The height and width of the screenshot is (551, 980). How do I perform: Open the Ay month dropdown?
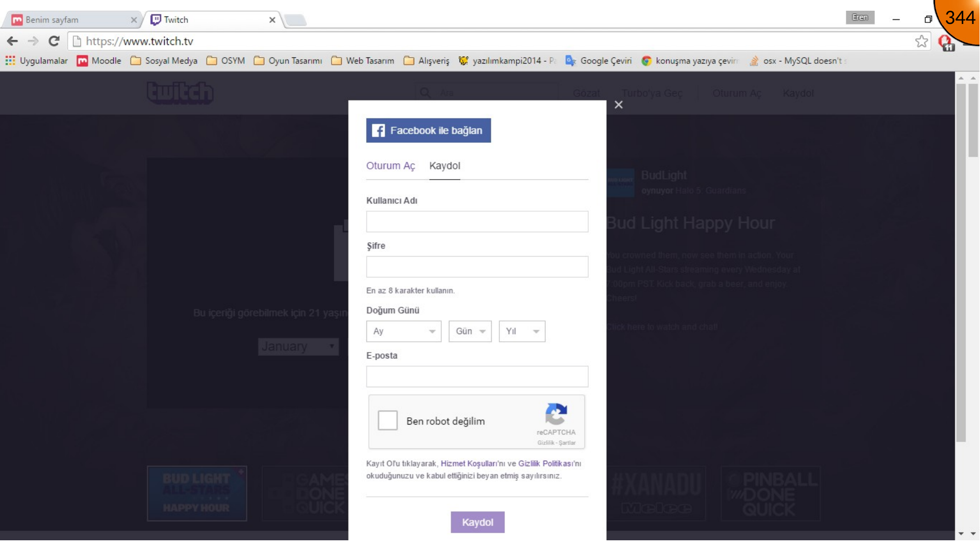(x=404, y=331)
